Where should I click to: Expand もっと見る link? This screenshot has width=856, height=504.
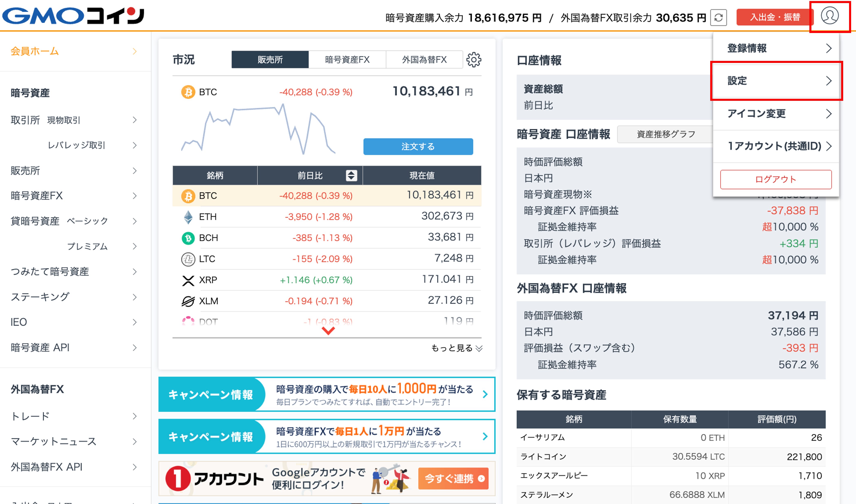457,348
